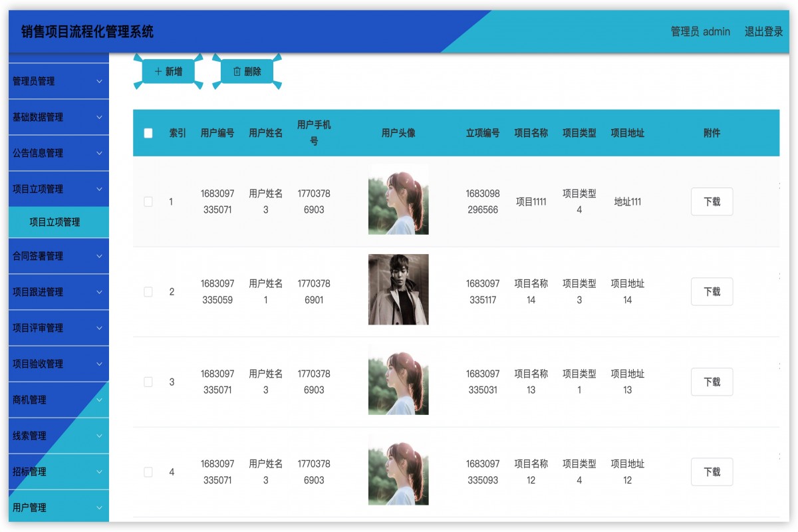Click the plus icon on 新增 button

(158, 70)
